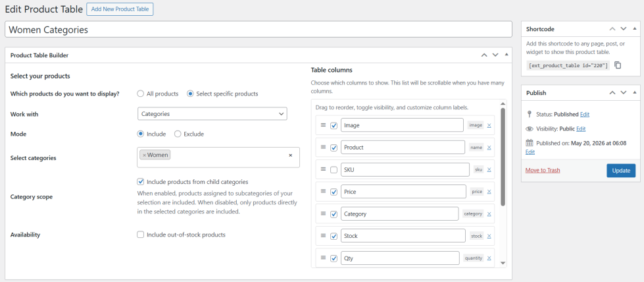Screen dimensions: 644x282
Task: Click the Move to Trash link
Action: point(543,170)
